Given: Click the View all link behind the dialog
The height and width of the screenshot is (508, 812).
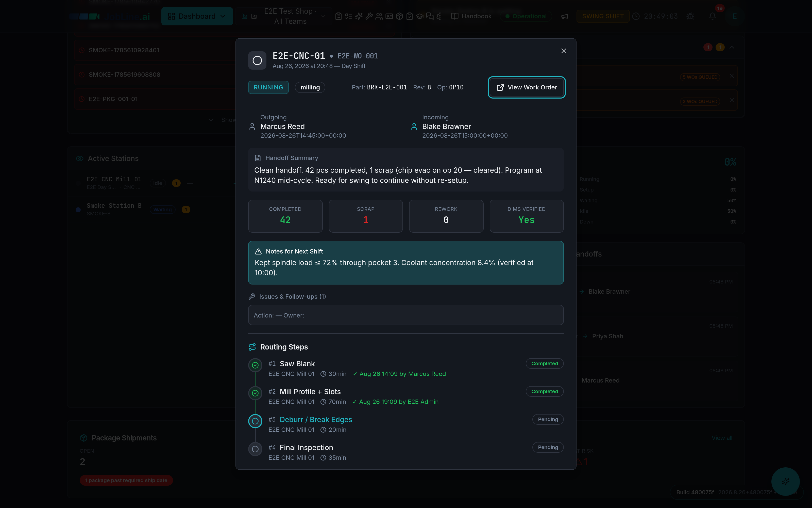Looking at the screenshot, I should 722,438.
